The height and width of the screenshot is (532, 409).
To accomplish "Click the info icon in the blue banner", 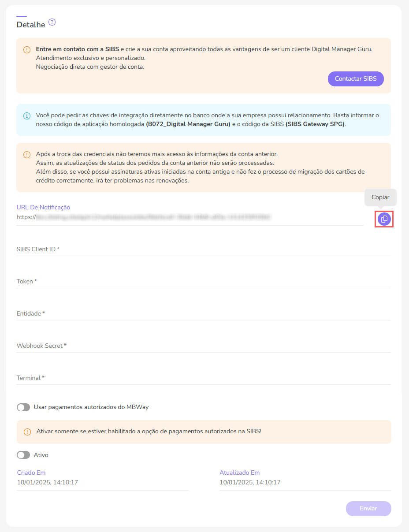I will 26,116.
